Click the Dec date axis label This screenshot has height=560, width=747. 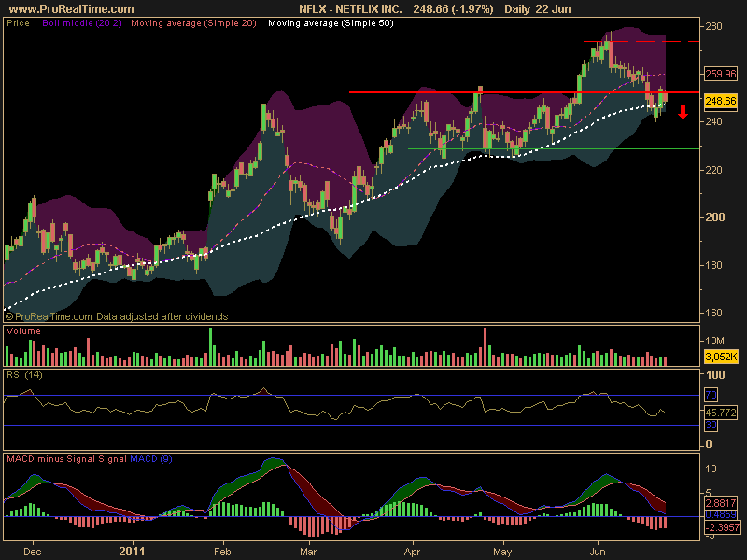[33, 552]
